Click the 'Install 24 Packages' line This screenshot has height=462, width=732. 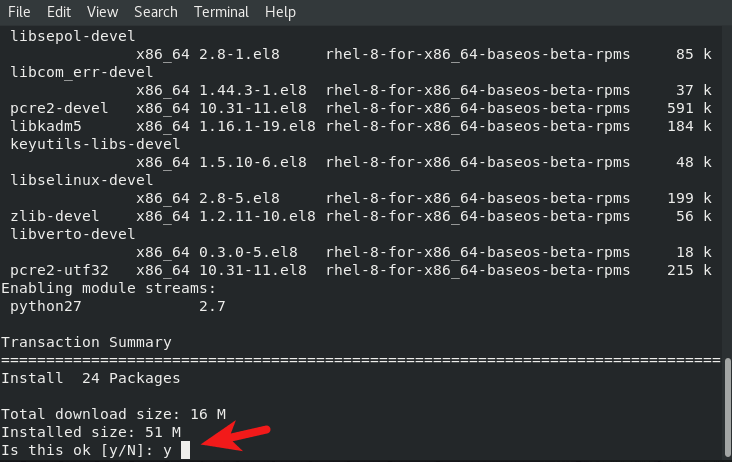click(x=90, y=378)
